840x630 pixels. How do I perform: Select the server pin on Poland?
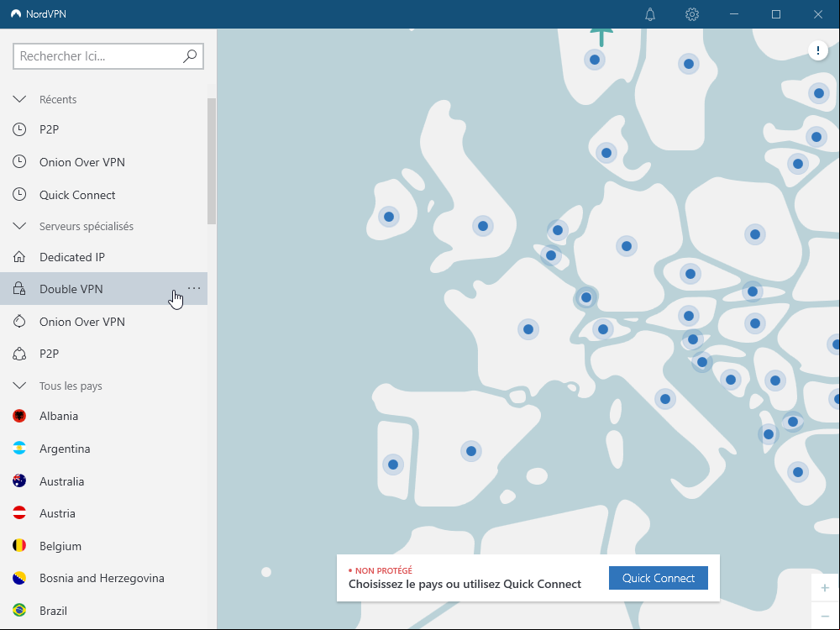(755, 234)
